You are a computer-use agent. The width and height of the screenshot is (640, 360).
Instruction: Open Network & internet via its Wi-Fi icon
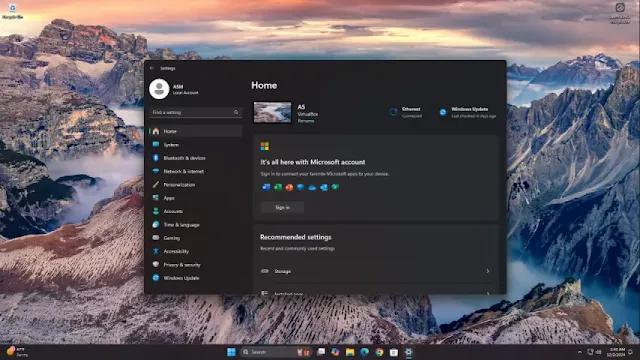click(x=156, y=171)
